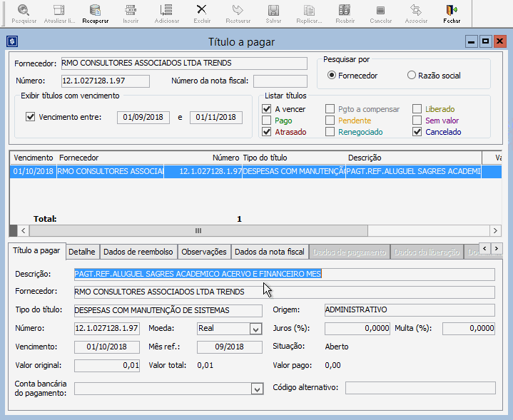Uncheck the Vencimento entre checkbox
This screenshot has height=420, width=513.
click(30, 117)
